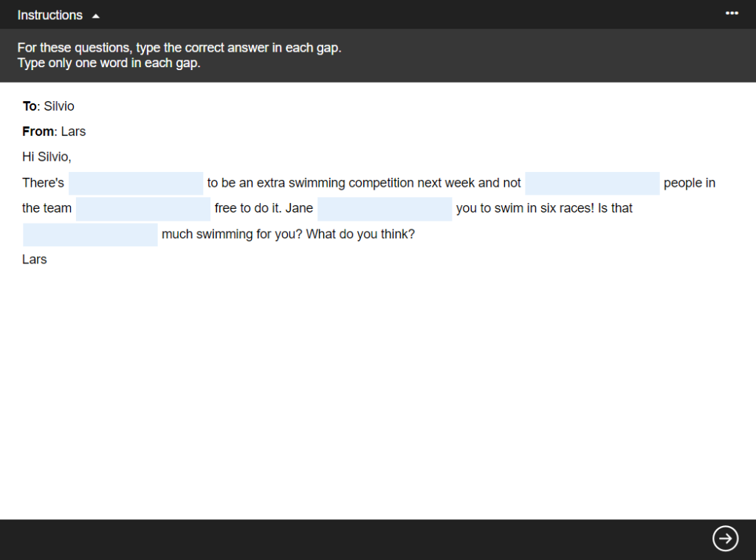Click the Instructions header label
Image resolution: width=756 pixels, height=560 pixels.
click(50, 15)
